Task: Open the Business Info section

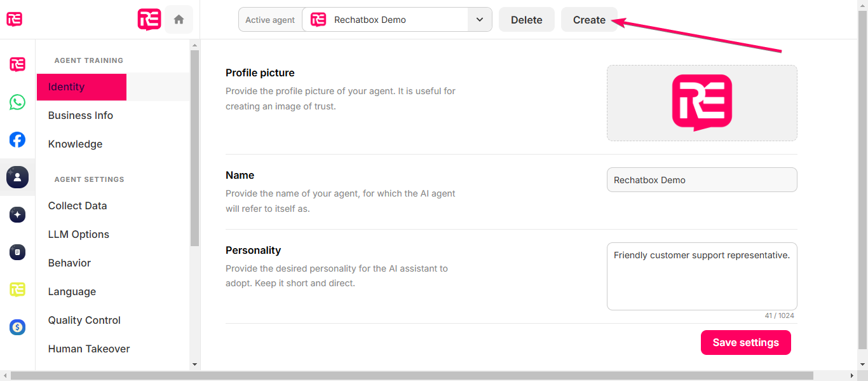Action: coord(81,116)
